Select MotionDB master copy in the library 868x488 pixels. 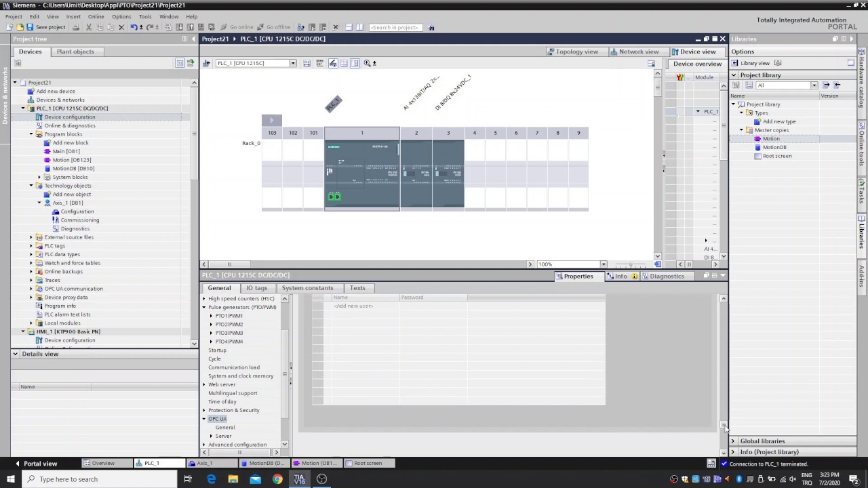coord(774,147)
